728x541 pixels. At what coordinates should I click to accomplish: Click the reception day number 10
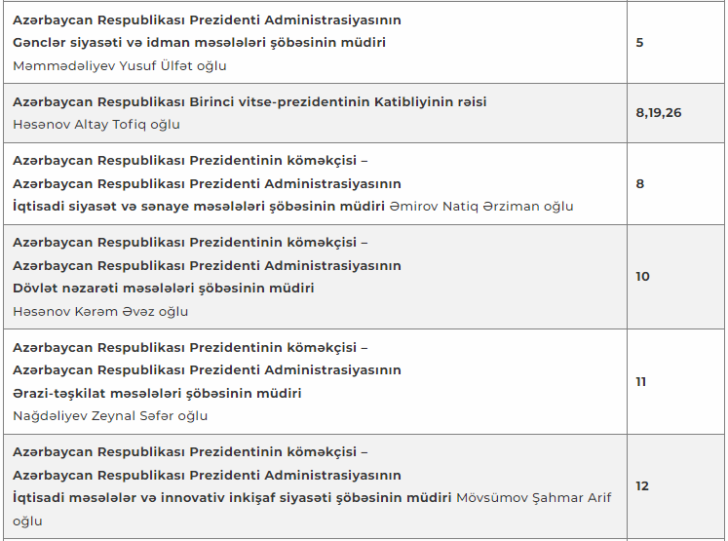[642, 276]
